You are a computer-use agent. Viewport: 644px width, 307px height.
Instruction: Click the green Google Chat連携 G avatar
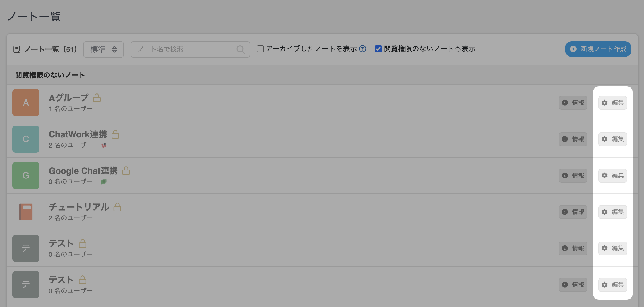pyautogui.click(x=26, y=176)
